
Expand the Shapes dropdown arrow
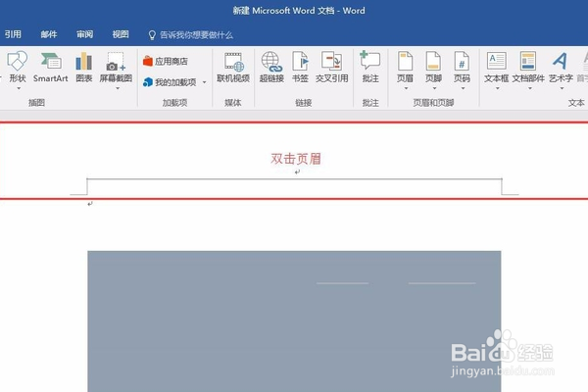[x=18, y=88]
